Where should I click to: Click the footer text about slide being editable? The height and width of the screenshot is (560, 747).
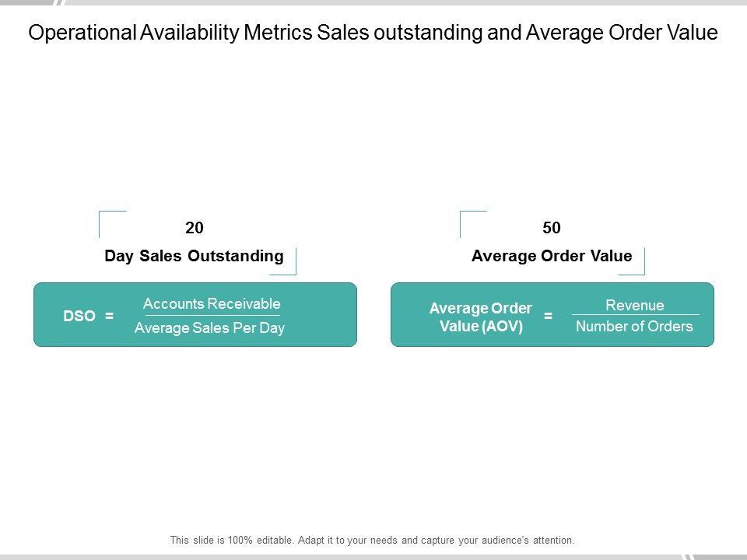coord(373,540)
